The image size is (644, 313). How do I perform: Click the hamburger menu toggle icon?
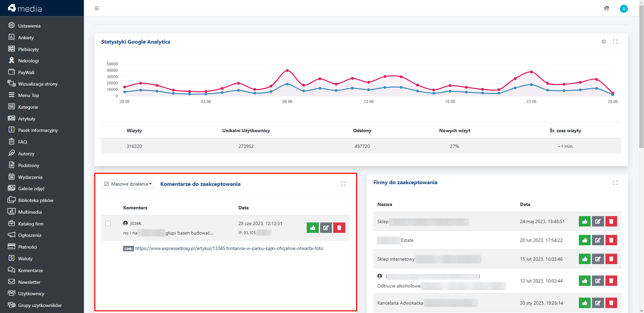[97, 8]
